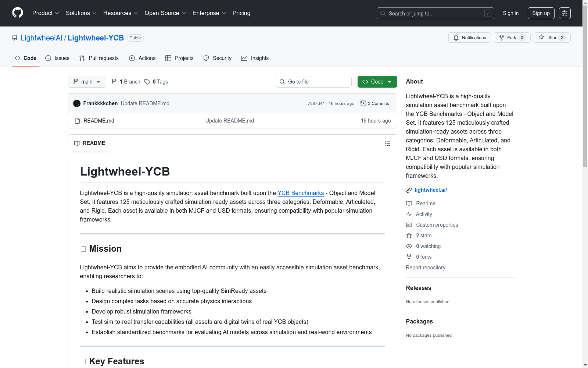Click the No releases published text

point(428,302)
